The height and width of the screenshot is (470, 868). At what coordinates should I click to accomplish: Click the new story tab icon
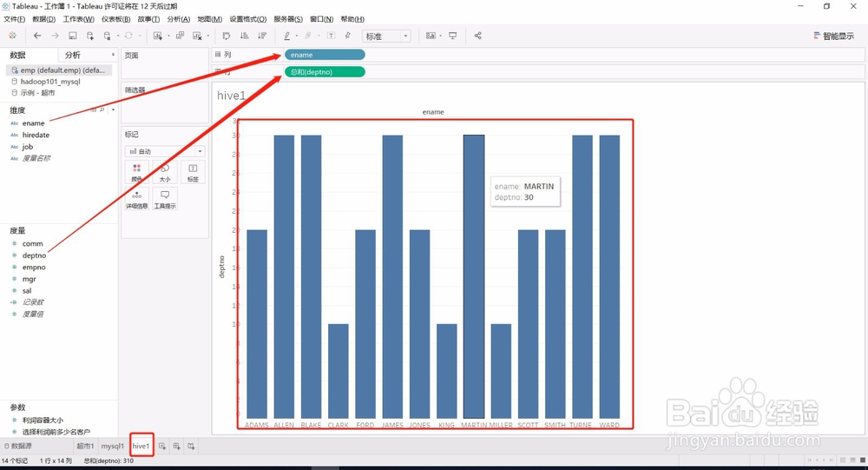(x=191, y=446)
